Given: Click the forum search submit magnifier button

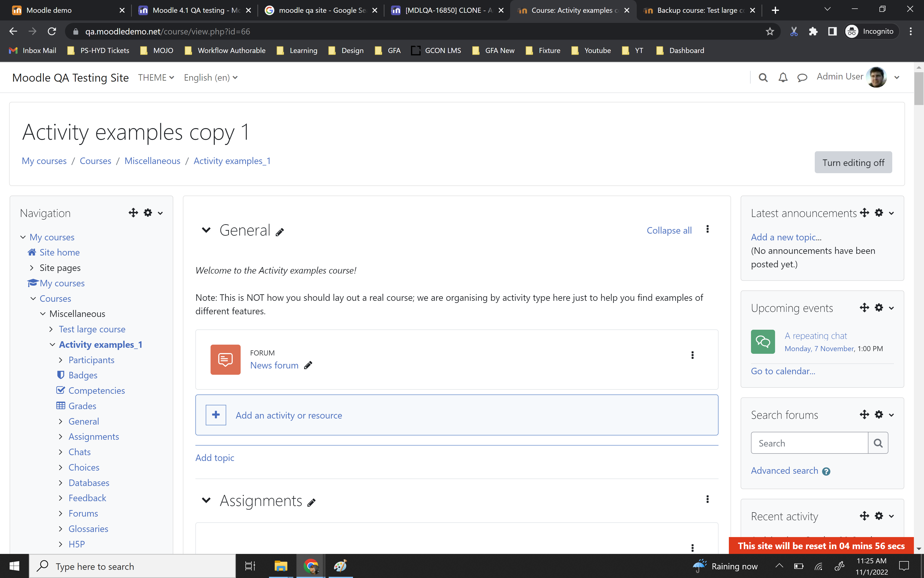Looking at the screenshot, I should point(878,443).
